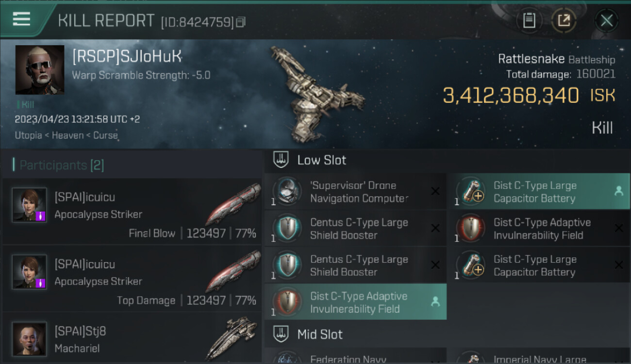The image size is (631, 364).
Task: Click the Utopia < Heaven < Curse location link
Action: point(66,135)
